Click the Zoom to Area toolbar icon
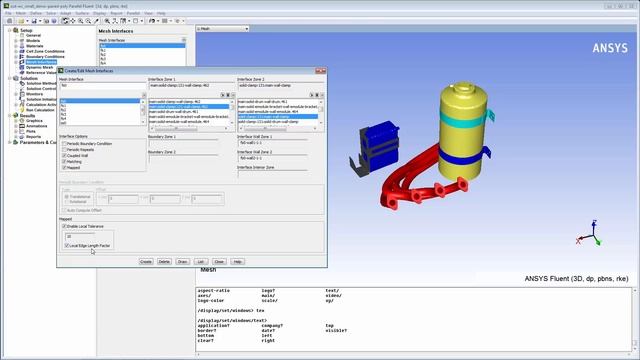The height and width of the screenshot is (360, 640). (x=107, y=21)
